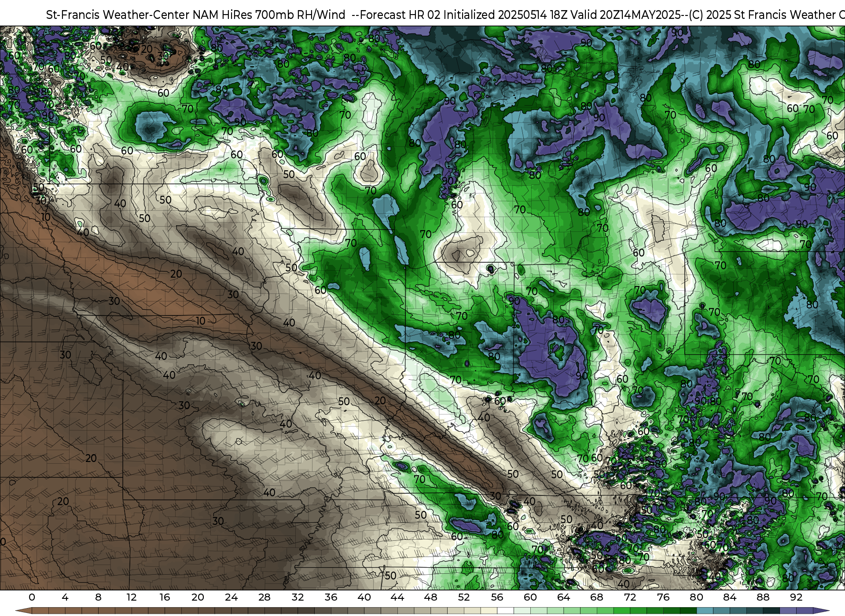Click the colorbar tick label '64'
Viewport: 845px width, 616px height.
tap(563, 597)
